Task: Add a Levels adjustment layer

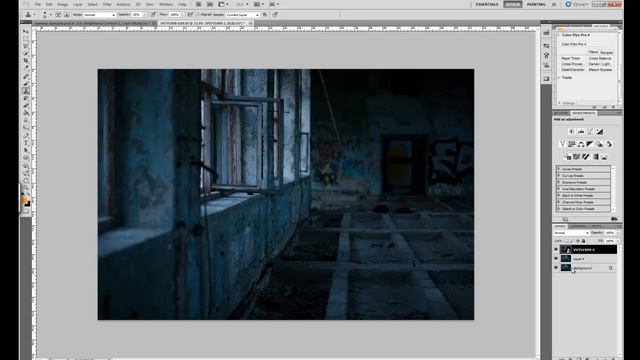Action: (x=581, y=131)
